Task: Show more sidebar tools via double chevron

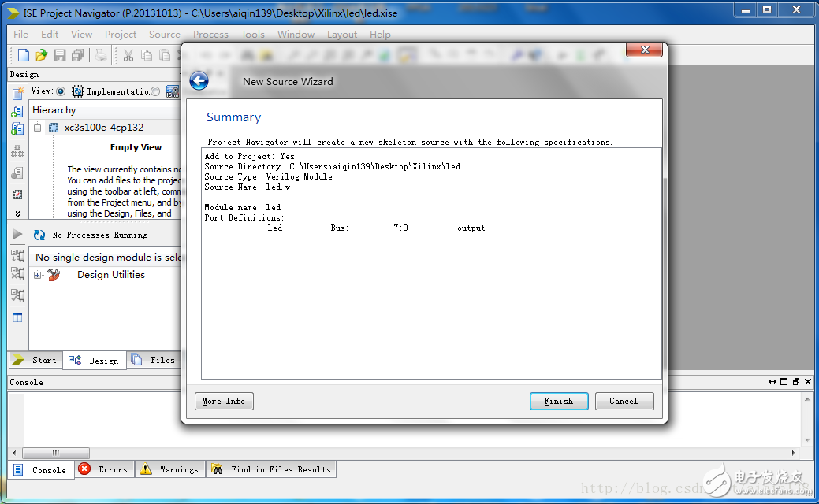Action: [x=17, y=213]
